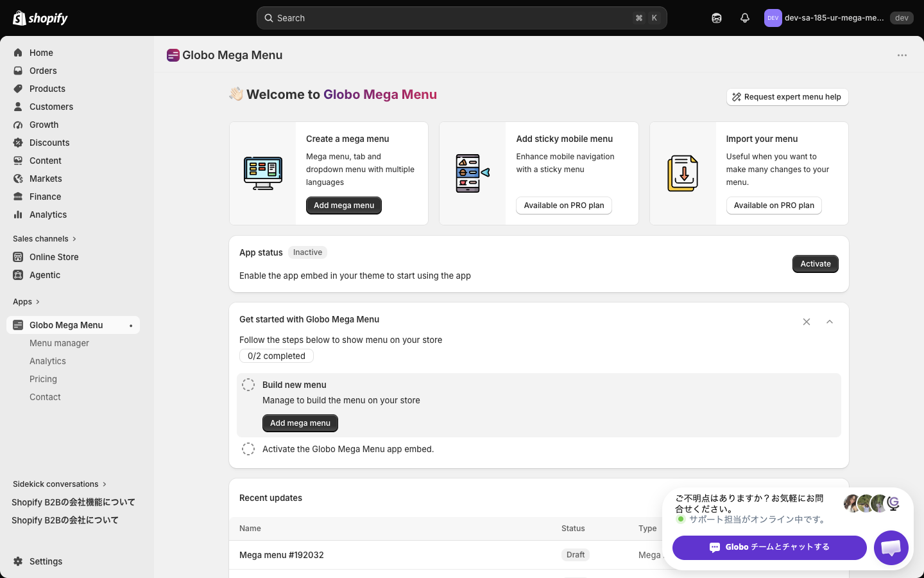Click the Name column header
Viewport: 924px width, 578px height.
[250, 529]
